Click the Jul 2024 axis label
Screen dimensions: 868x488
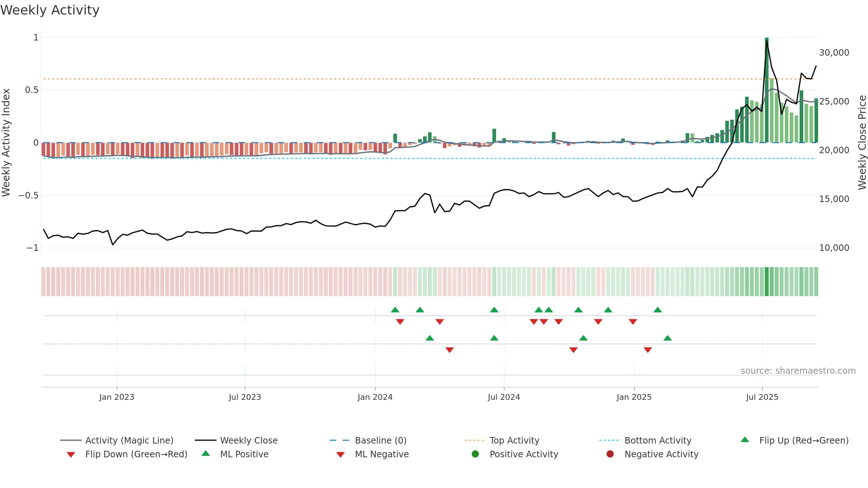504,397
